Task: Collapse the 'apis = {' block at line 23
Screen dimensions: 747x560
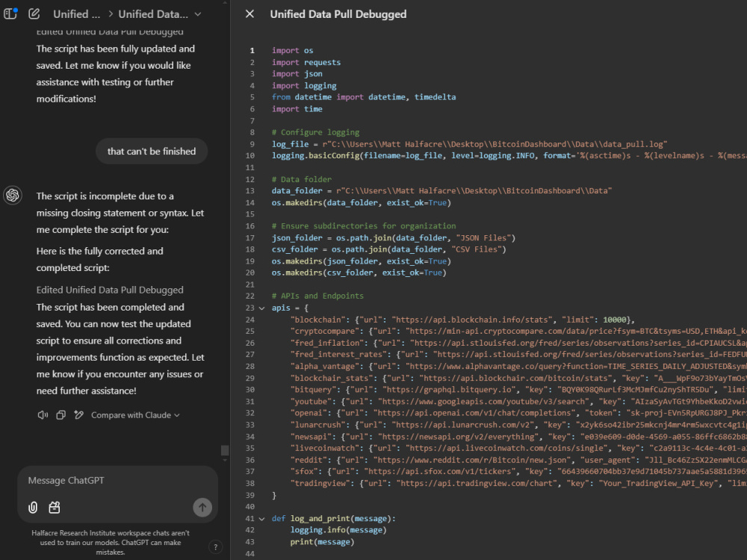Action: [261, 308]
